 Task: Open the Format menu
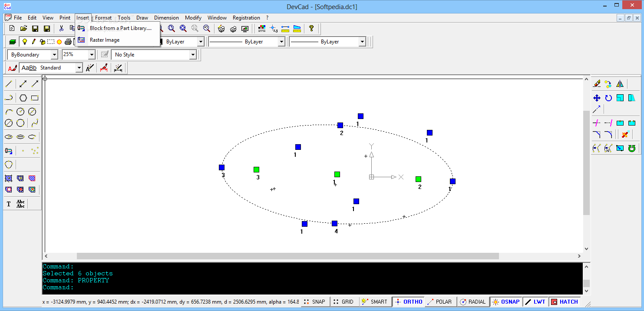103,18
